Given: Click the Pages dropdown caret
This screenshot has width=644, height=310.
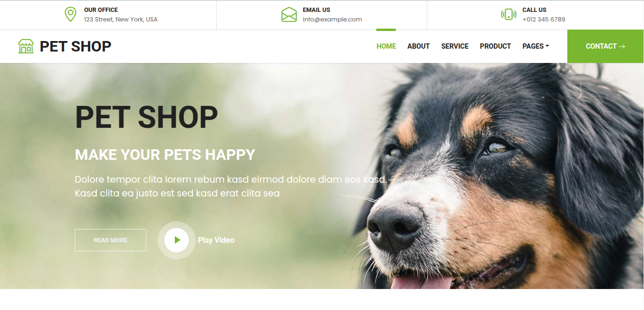Looking at the screenshot, I should tap(547, 46).
